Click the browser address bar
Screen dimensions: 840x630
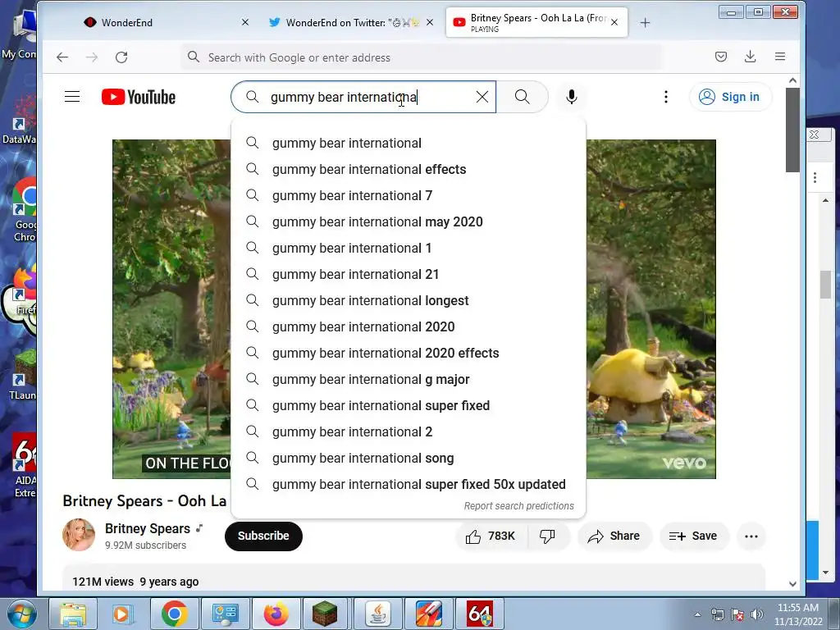coord(422,57)
